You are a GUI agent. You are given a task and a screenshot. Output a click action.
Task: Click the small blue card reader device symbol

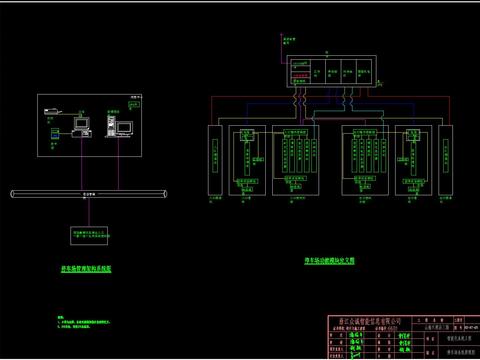click(x=55, y=134)
